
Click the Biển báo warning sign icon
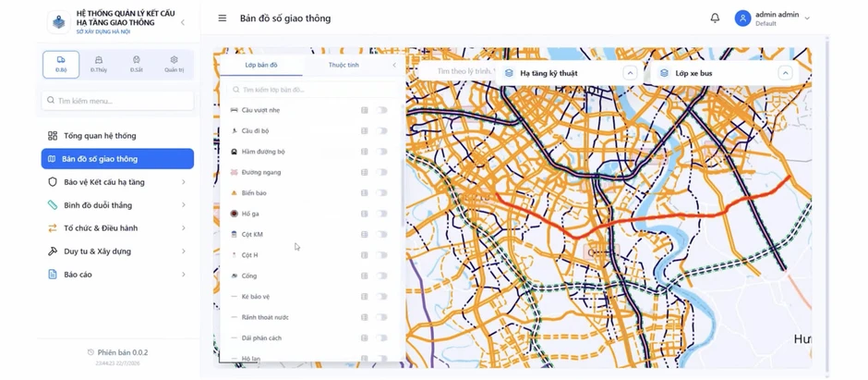(235, 192)
